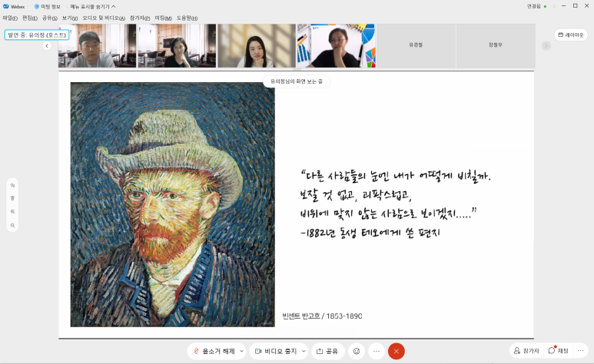Screen dimensions: 594x364
Task: Leave meeting with red X button
Action: pyautogui.click(x=397, y=351)
